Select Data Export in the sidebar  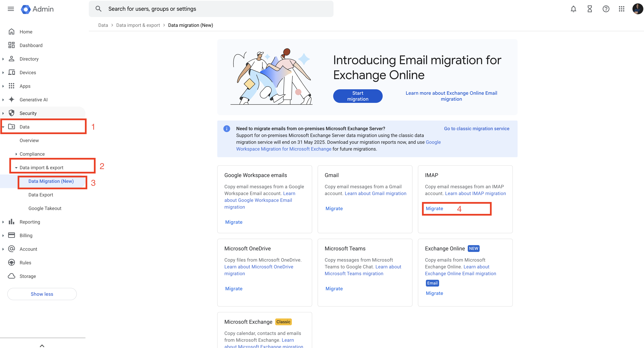coord(41,195)
